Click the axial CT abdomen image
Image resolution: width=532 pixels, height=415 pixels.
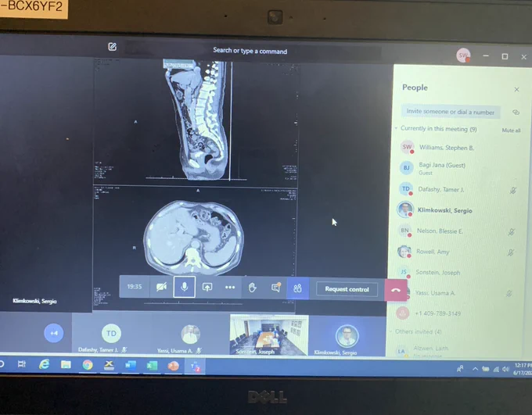(194, 238)
